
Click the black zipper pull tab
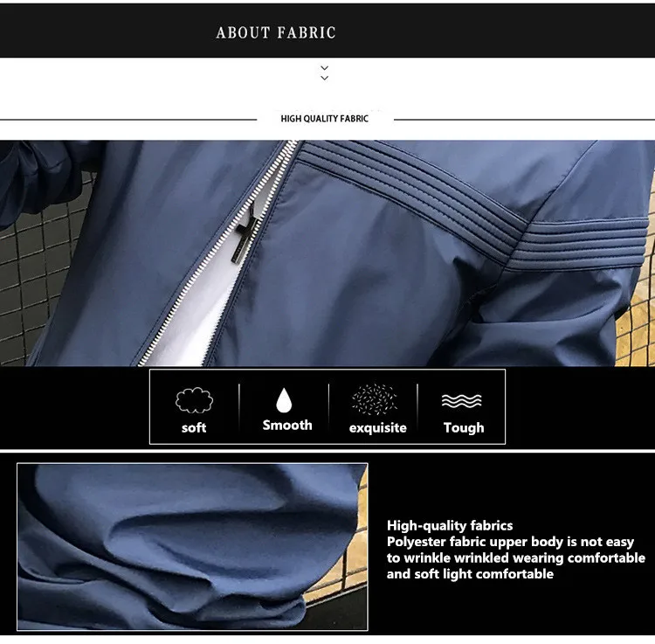tap(244, 235)
